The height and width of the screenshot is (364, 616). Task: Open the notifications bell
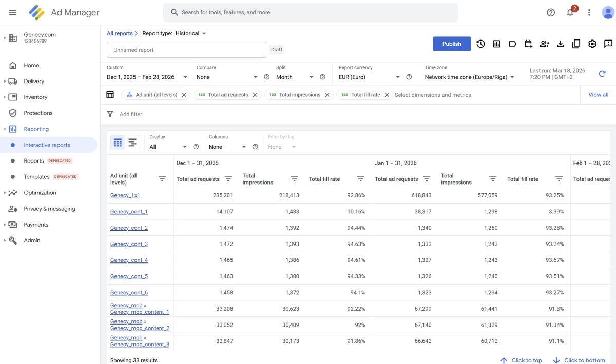(x=570, y=12)
